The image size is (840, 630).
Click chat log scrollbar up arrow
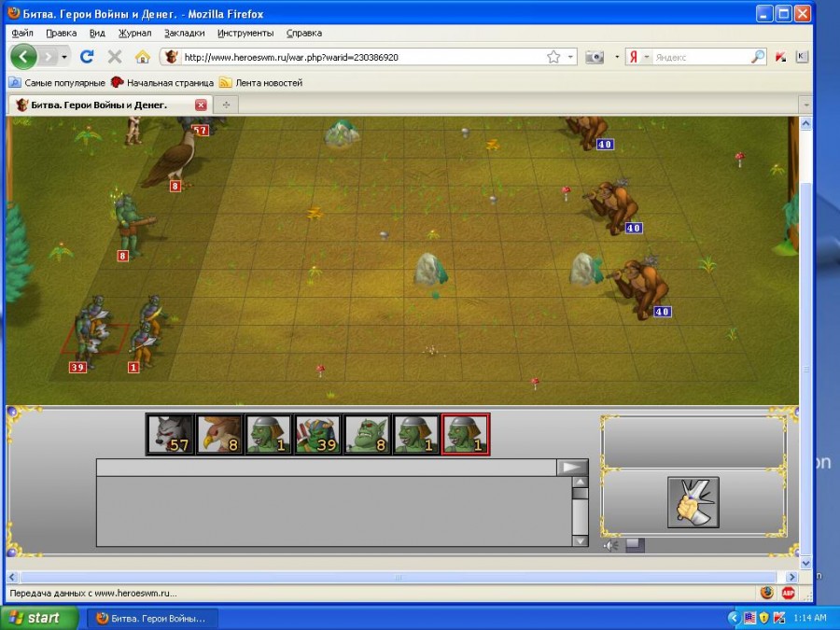tap(580, 482)
